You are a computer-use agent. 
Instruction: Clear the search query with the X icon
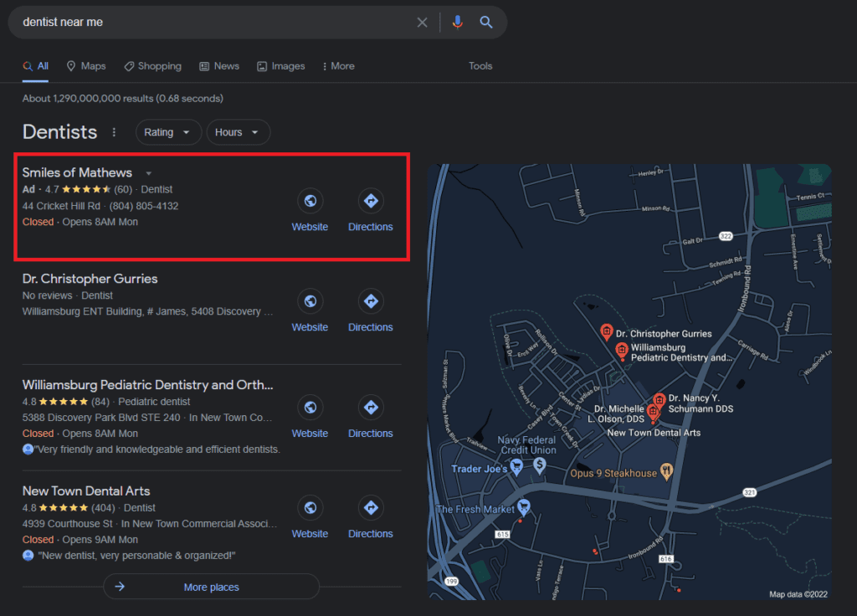point(422,23)
